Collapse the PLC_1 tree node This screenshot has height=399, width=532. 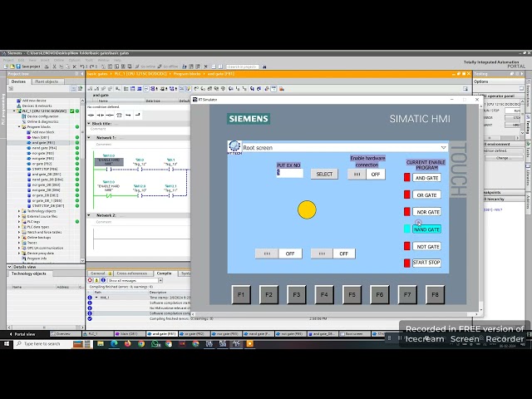coord(14,111)
